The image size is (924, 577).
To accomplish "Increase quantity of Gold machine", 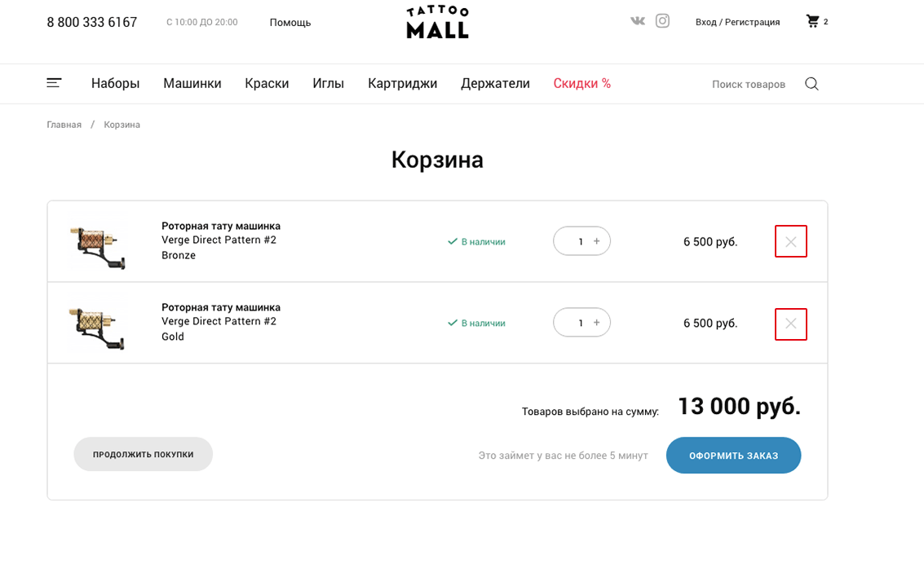I will pyautogui.click(x=597, y=323).
